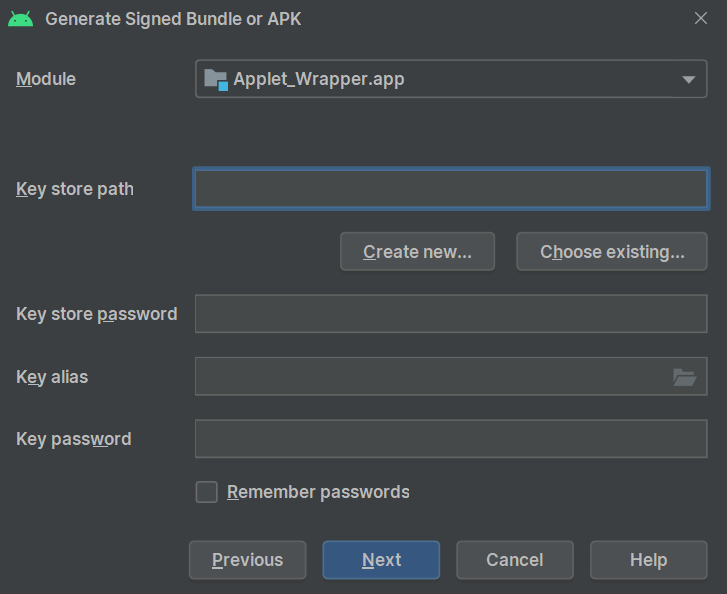Click the Android logo in the title bar
727x594 pixels.
tap(20, 19)
